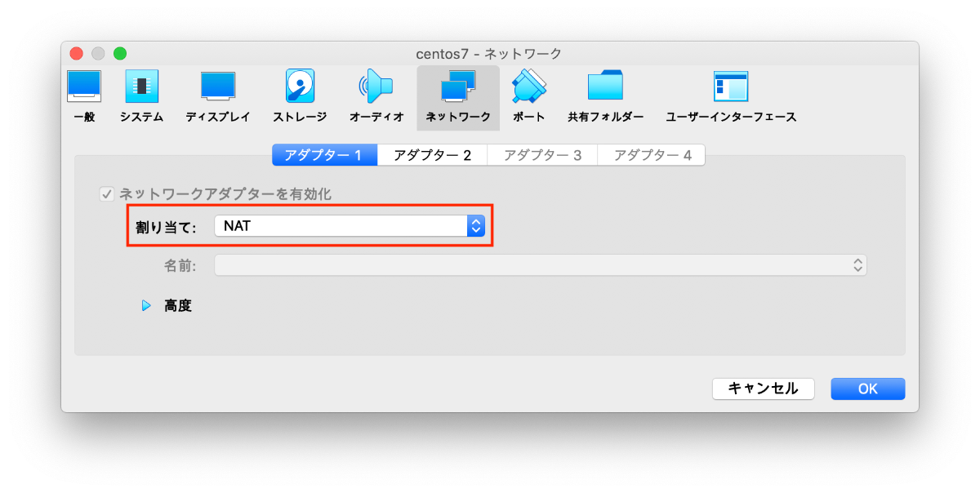Click the キャンセル button
This screenshot has width=980, height=493.
[x=763, y=389]
